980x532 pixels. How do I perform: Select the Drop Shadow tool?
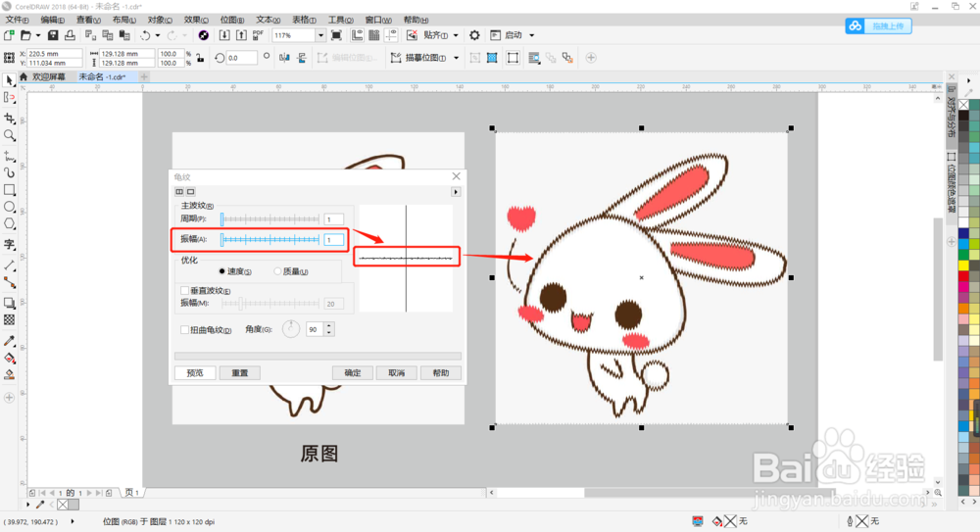[x=10, y=303]
